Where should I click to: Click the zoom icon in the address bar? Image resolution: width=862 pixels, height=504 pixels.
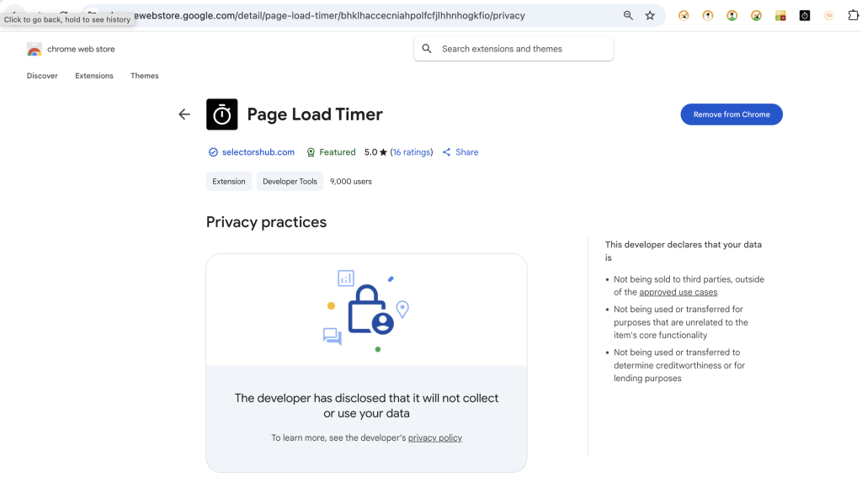[629, 15]
